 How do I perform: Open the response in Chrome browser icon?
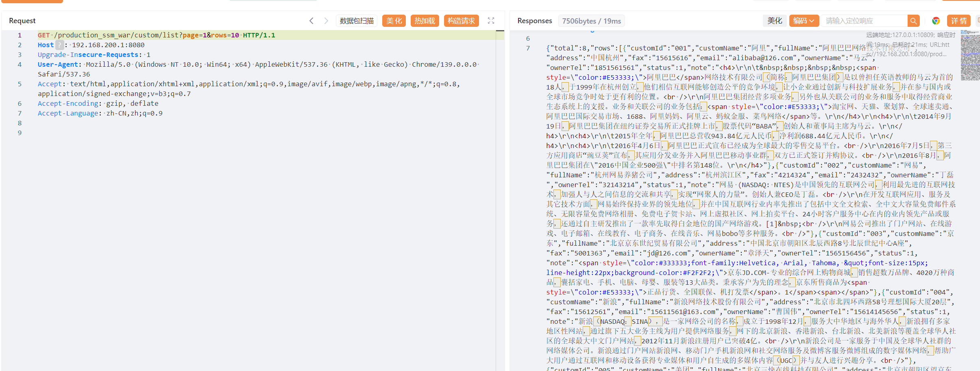click(x=936, y=21)
